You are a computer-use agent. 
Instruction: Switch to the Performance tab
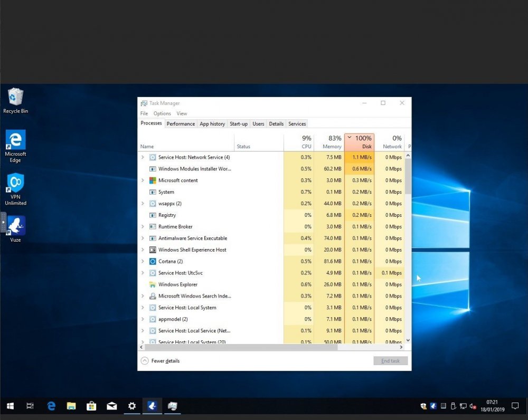(181, 124)
